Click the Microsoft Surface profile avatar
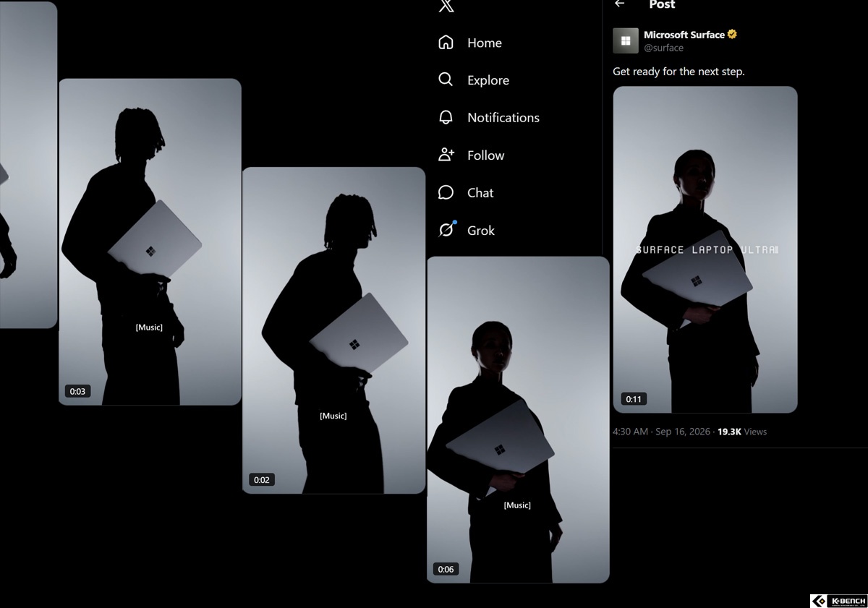The height and width of the screenshot is (608, 868). [x=626, y=40]
